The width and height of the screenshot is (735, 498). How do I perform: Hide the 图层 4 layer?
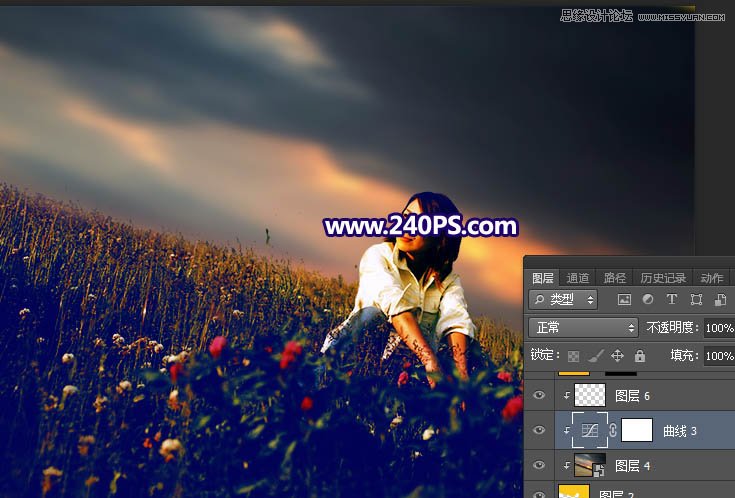pyautogui.click(x=539, y=465)
